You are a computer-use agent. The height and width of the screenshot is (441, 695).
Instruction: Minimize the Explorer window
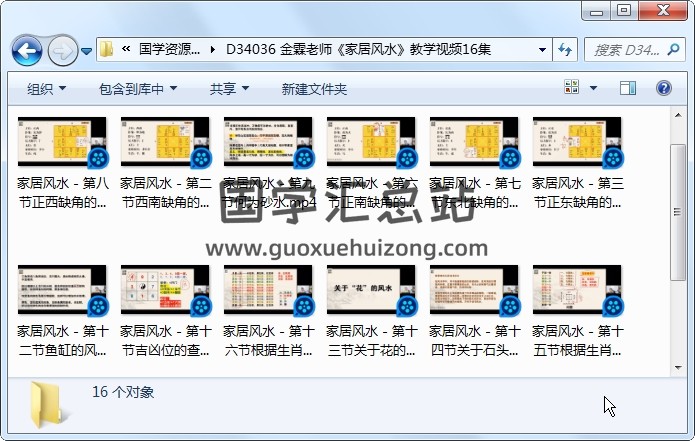596,10
